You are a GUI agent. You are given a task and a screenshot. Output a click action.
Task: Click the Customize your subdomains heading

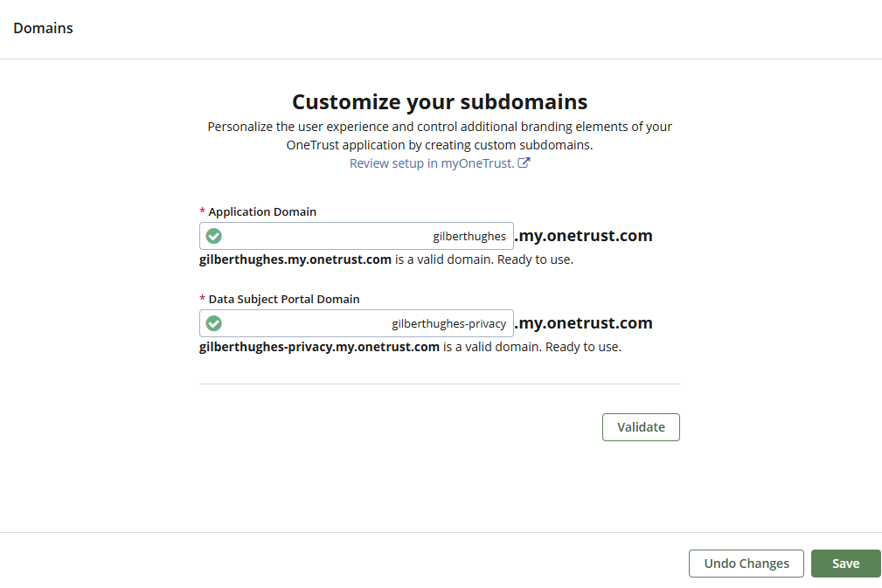click(440, 102)
